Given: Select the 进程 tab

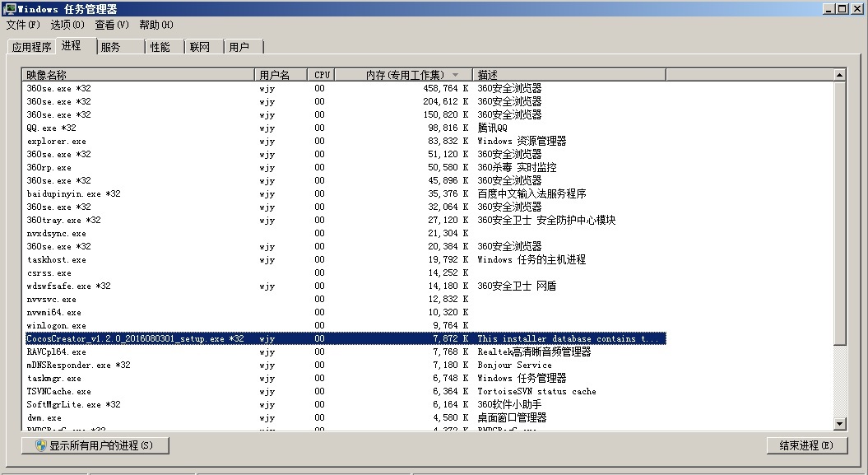Looking at the screenshot, I should click(76, 45).
